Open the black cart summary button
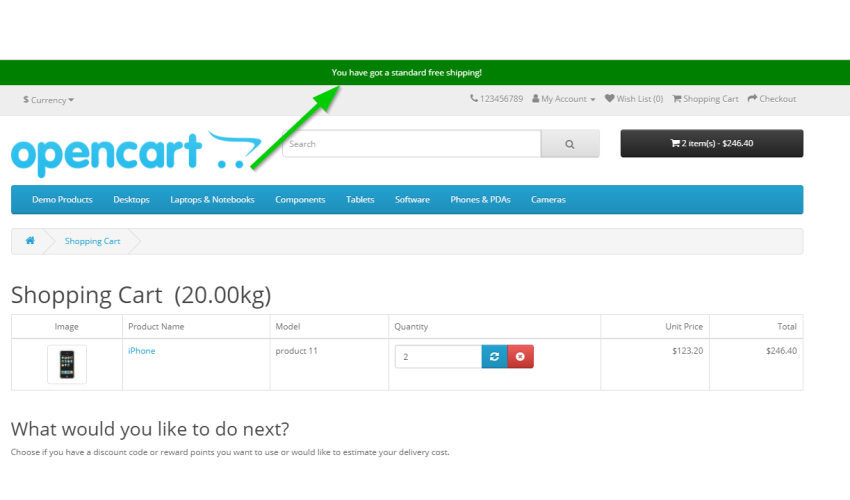 tap(712, 143)
